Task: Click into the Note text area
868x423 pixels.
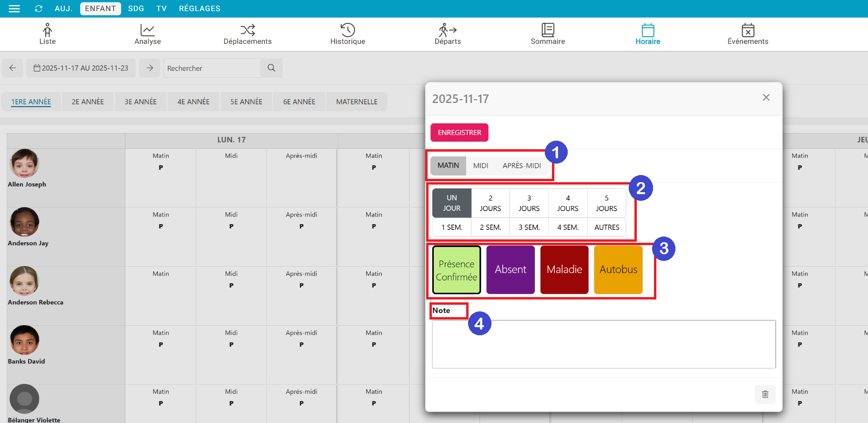Action: click(603, 344)
